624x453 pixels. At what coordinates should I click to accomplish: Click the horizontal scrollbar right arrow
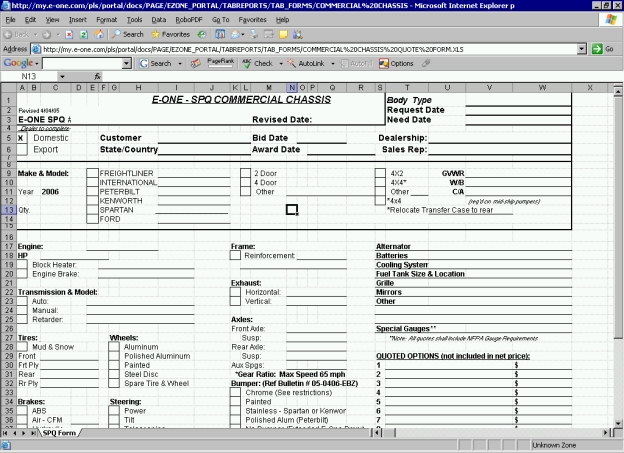tap(606, 432)
